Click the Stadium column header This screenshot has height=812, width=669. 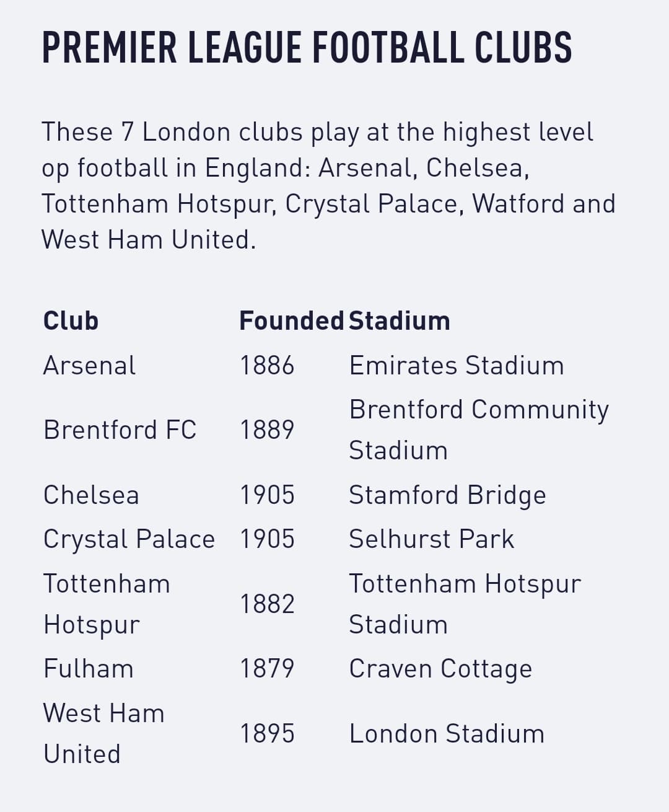(400, 321)
